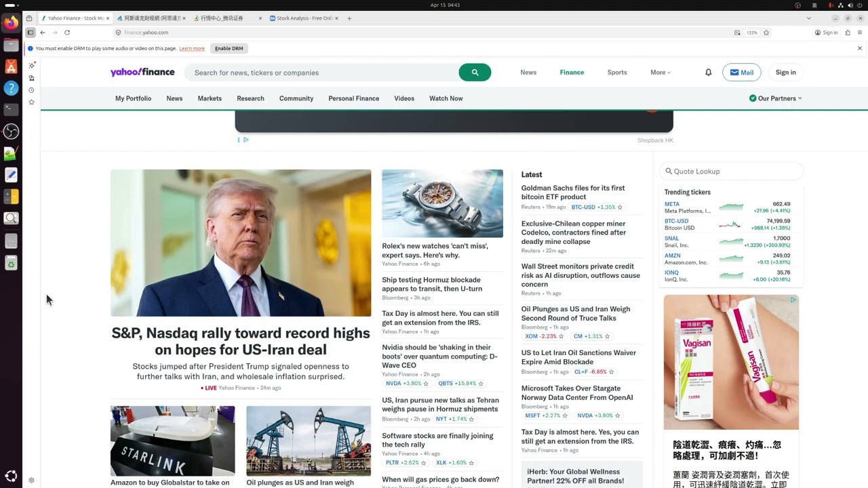This screenshot has height=488, width=868.
Task: Focus the news and tickers search box
Action: [x=321, y=73]
